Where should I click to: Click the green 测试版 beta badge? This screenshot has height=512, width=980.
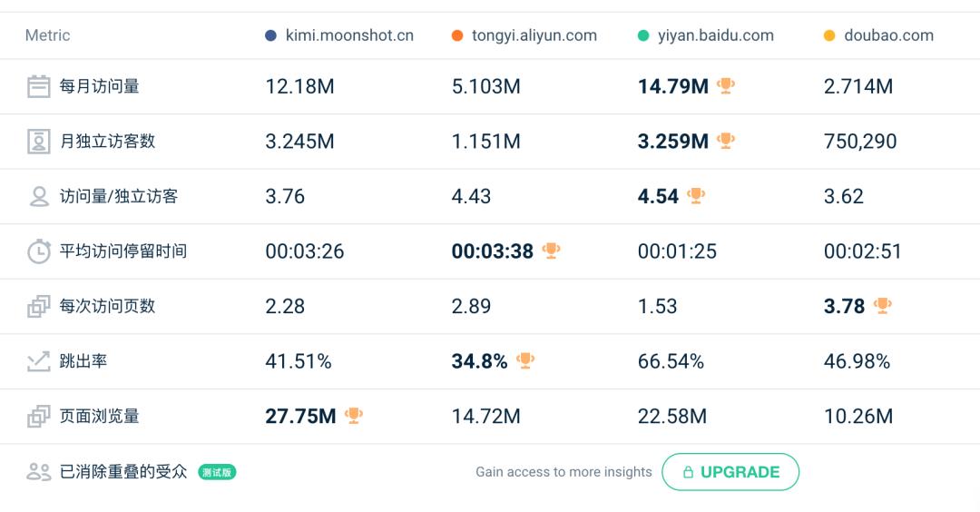pos(217,472)
